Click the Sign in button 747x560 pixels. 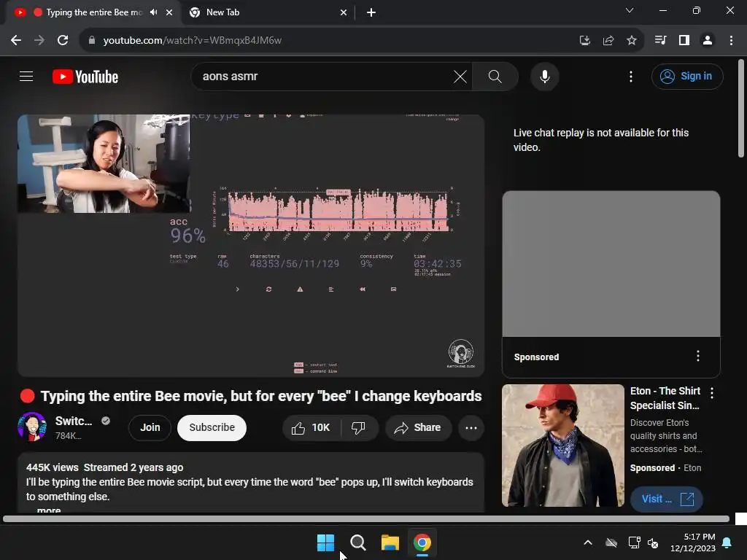point(687,76)
